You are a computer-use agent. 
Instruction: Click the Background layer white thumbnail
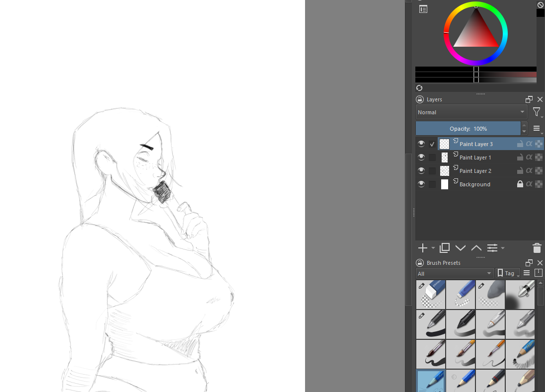tap(445, 184)
